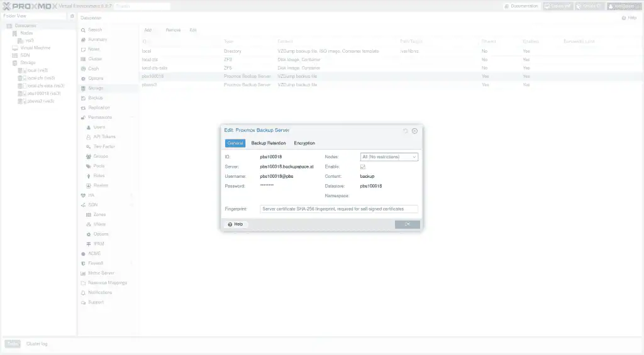Image resolution: width=644 pixels, height=355 pixels.
Task: Select the Datacenter node in the tree
Action: [25, 26]
